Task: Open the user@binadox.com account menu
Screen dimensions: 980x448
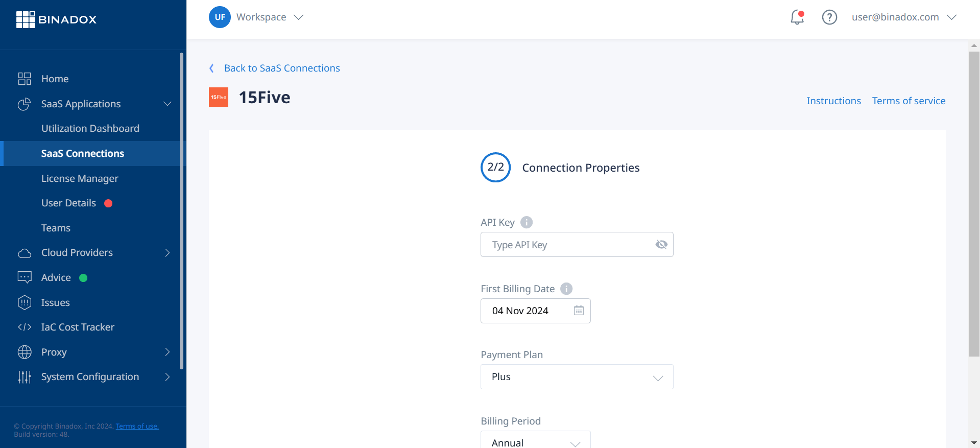Action: [x=904, y=17]
